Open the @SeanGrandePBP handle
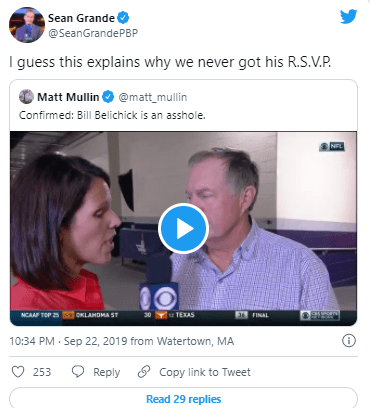370x408 pixels. tap(93, 33)
